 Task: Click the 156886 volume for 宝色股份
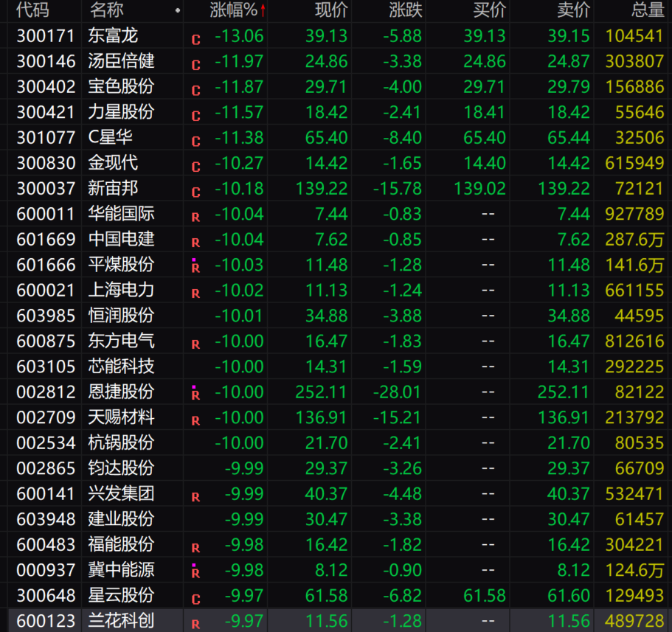click(634, 87)
